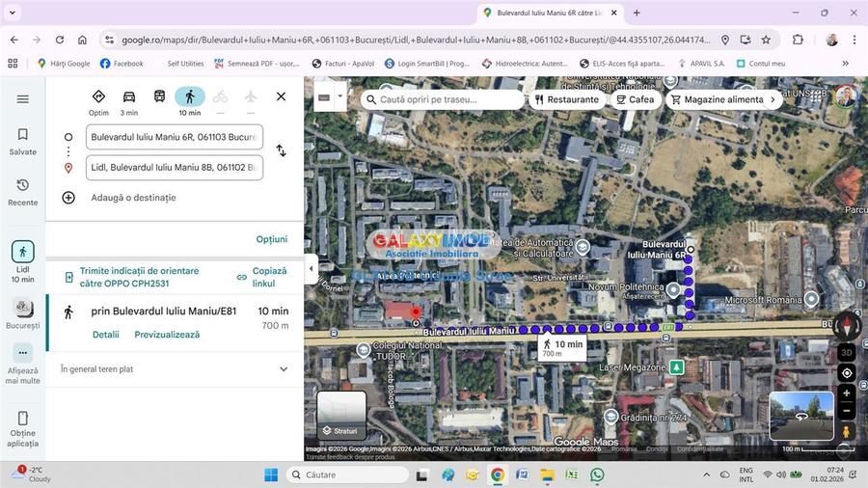Viewport: 868px width, 488px height.
Task: Open the Straturi layers thumbnail
Action: [x=341, y=416]
